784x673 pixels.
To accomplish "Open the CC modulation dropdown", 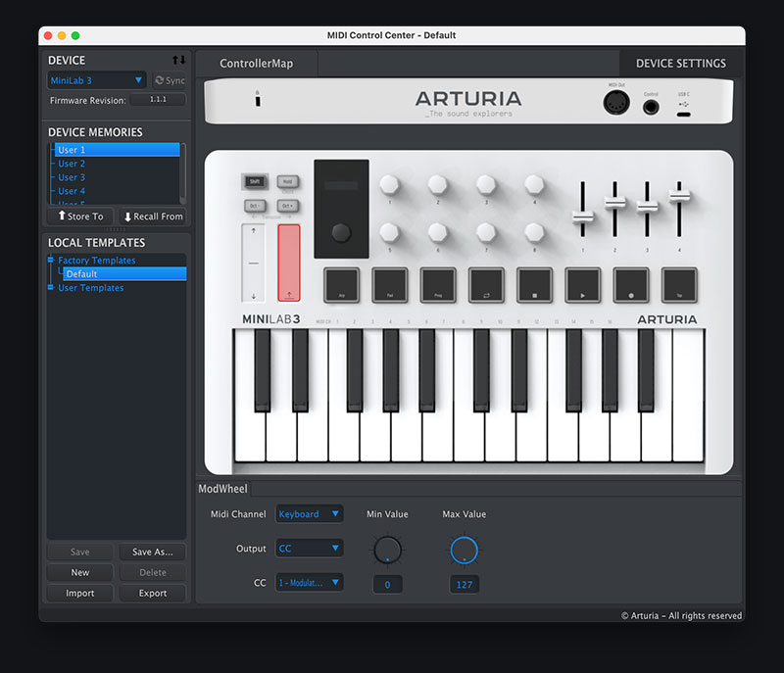I will pos(309,582).
